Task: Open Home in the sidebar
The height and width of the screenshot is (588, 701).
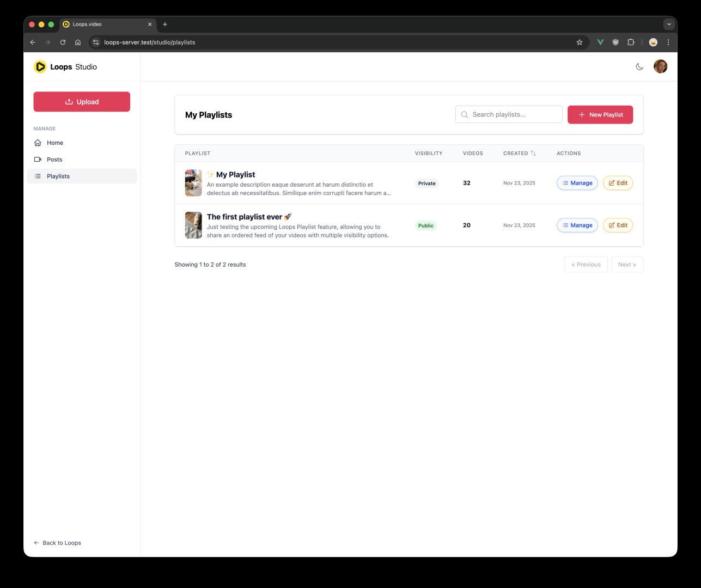Action: coord(55,143)
